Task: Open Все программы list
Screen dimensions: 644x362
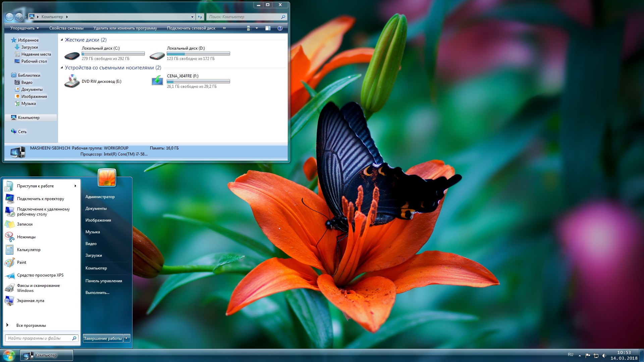Action: tap(31, 325)
